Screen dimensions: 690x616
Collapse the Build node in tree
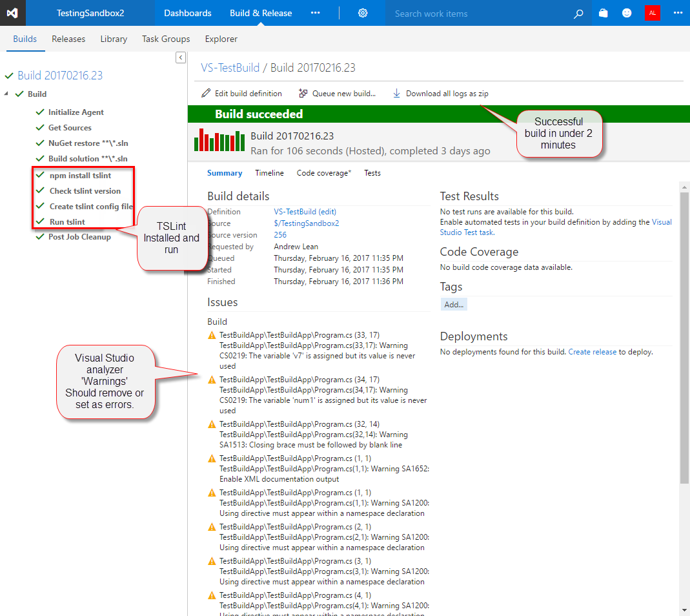6,94
